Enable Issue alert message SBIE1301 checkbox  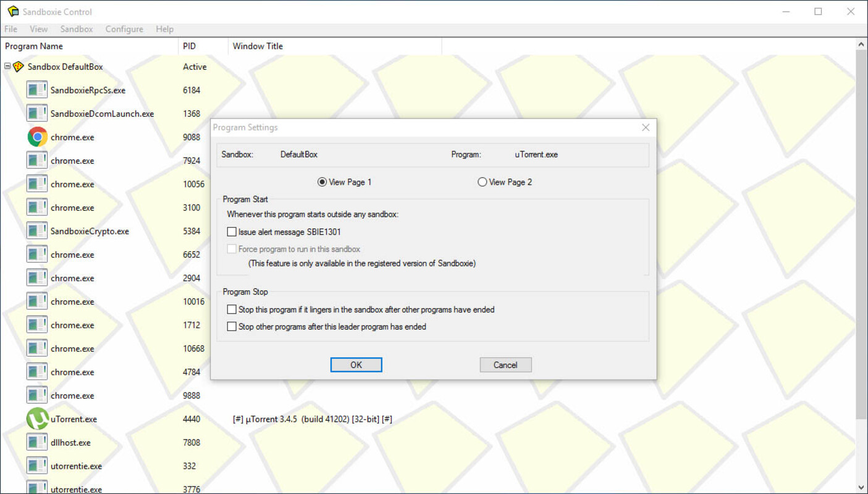[232, 232]
